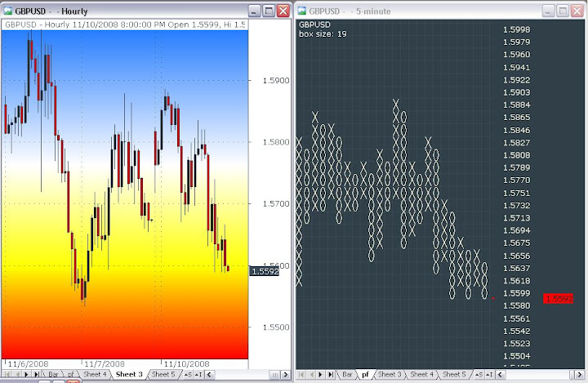Open Sheet 5 tab in hourly chart
The image size is (588, 383).
(x=163, y=374)
